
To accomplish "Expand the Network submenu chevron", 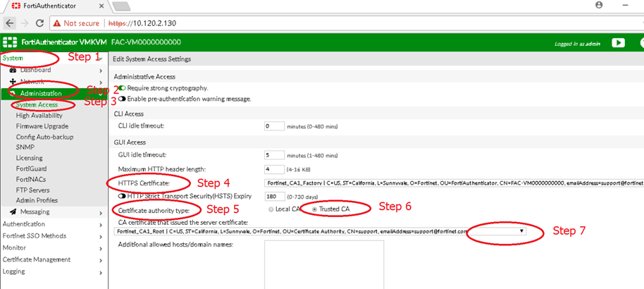I will pyautogui.click(x=101, y=81).
